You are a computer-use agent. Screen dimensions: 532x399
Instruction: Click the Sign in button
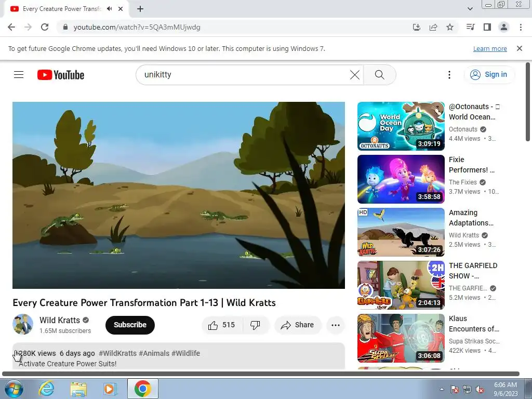[489, 75]
